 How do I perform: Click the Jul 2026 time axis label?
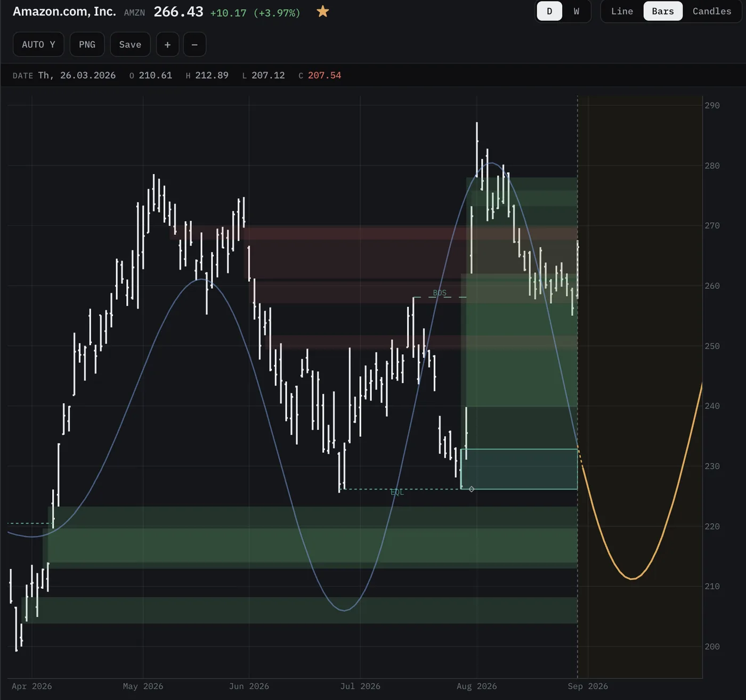click(x=360, y=686)
